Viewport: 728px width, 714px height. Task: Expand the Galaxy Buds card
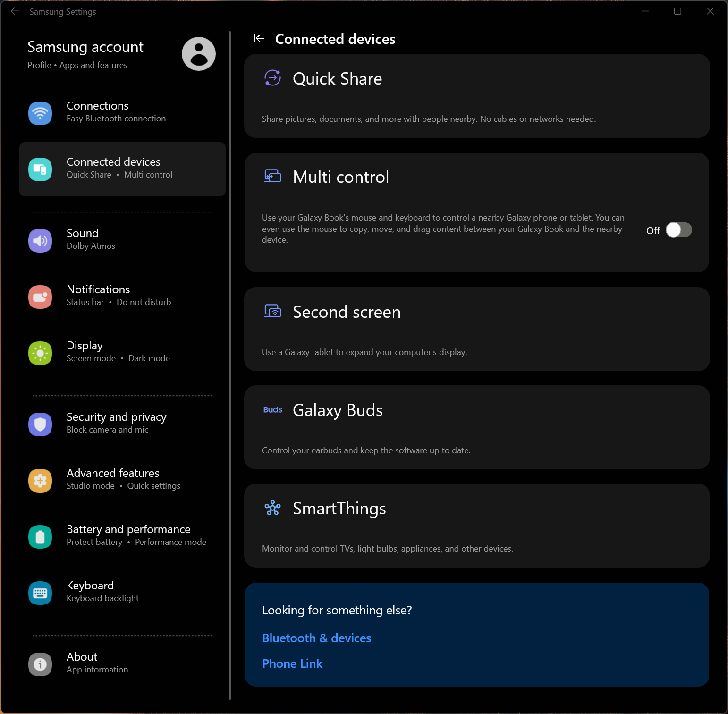click(x=477, y=427)
